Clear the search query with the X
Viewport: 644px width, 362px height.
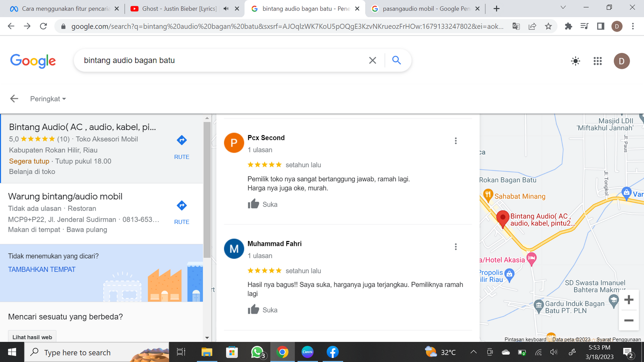click(x=372, y=60)
